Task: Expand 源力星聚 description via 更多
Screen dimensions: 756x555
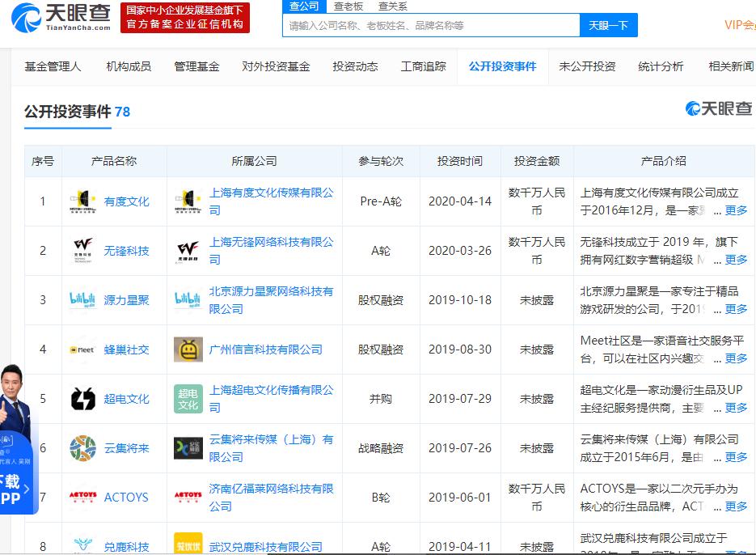Action: (x=736, y=309)
